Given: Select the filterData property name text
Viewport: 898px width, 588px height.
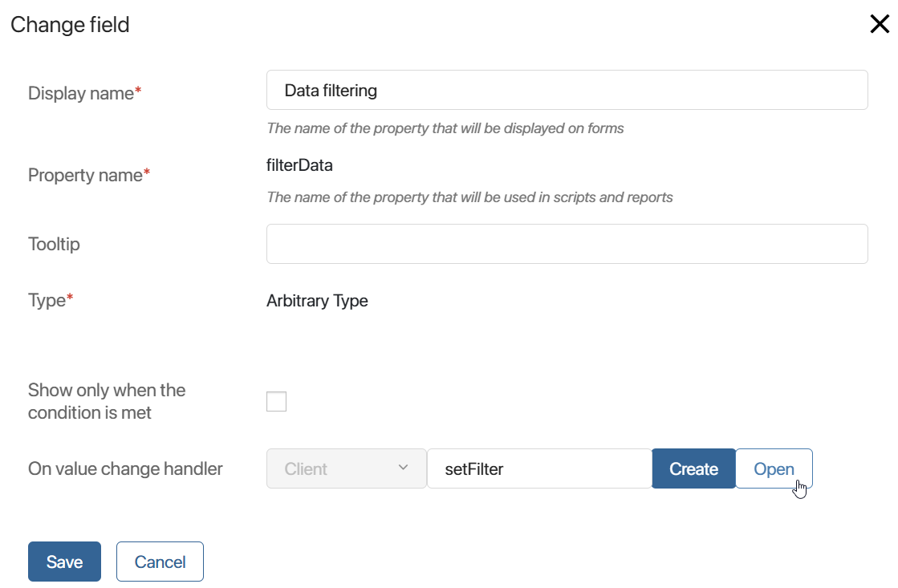Looking at the screenshot, I should pos(299,165).
